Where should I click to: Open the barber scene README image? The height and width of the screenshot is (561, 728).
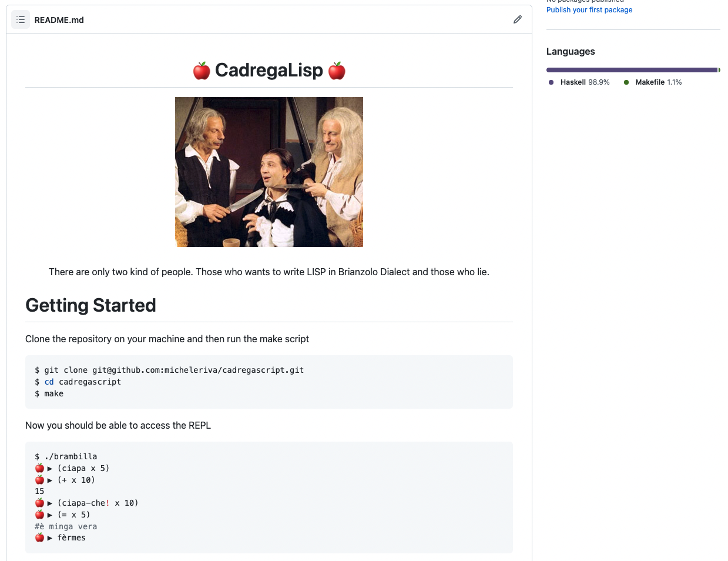[x=269, y=172]
